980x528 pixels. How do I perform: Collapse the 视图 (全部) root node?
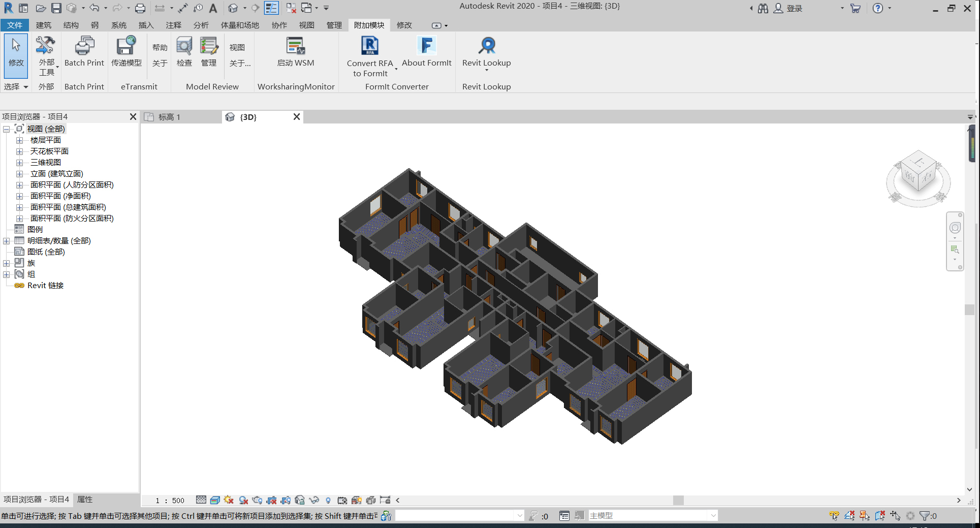click(6, 129)
